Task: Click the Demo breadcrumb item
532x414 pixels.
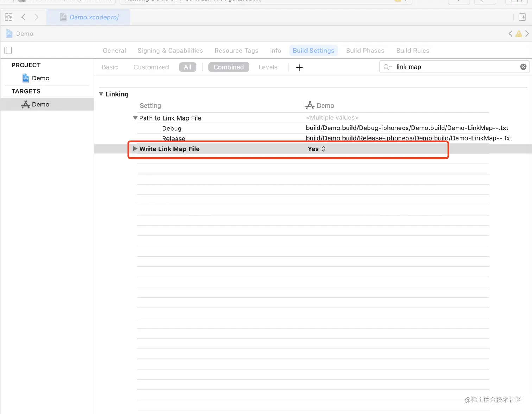Action: click(20, 34)
